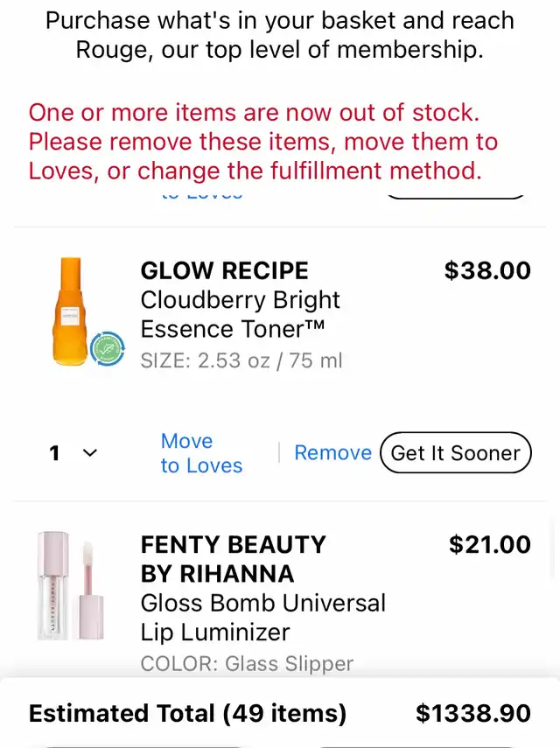This screenshot has height=748, width=560.
Task: Tap the $38.00 price of the toner
Action: (487, 270)
